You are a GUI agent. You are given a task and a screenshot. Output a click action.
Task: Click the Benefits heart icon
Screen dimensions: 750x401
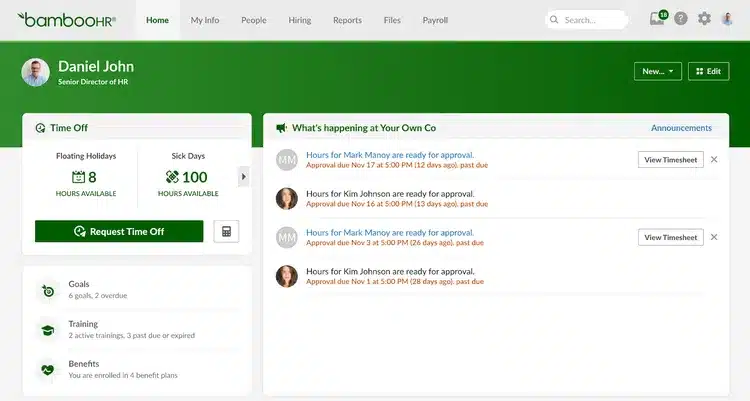point(48,369)
